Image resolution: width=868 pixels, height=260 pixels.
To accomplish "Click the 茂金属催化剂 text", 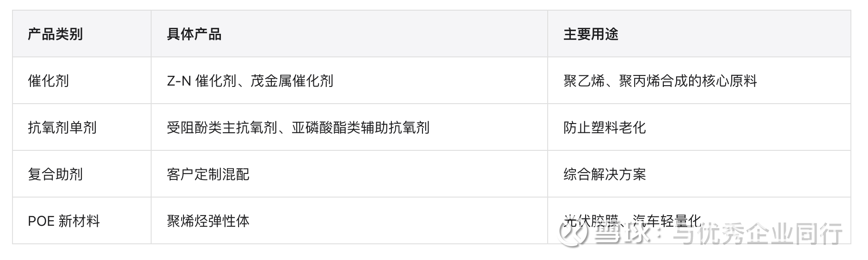I will tap(292, 81).
